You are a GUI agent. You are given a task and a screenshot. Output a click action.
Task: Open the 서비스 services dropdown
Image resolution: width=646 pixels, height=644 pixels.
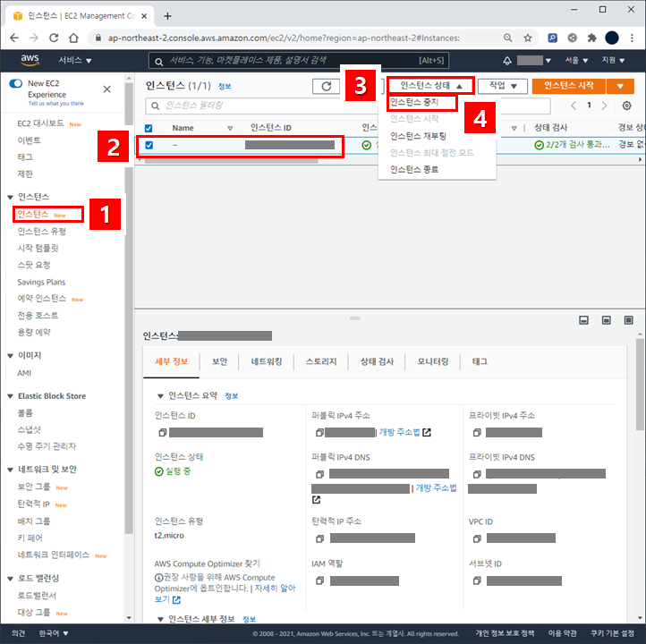(74, 60)
